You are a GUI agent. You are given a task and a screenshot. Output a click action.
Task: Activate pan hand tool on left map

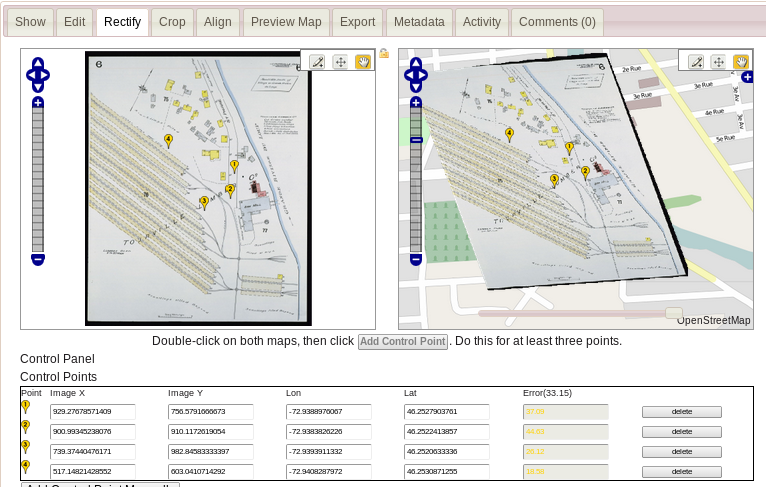tap(363, 62)
